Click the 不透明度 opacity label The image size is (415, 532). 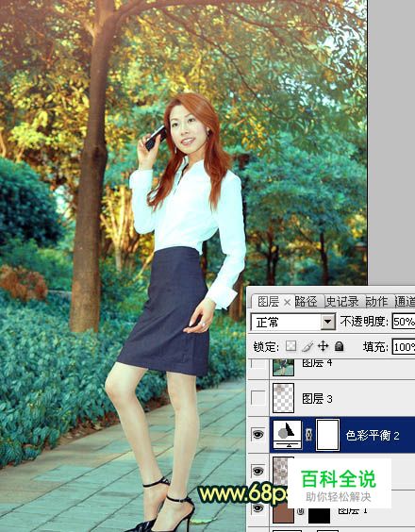[364, 322]
